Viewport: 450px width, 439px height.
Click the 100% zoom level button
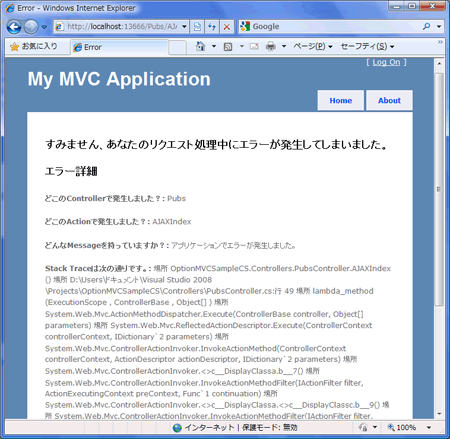point(402,427)
